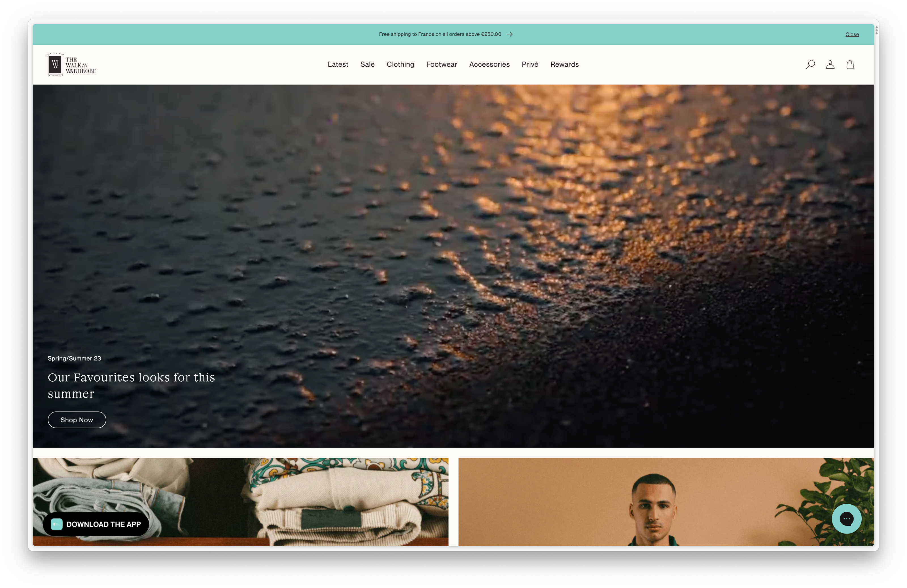Click the three-dot menu at window edge
The width and height of the screenshot is (907, 588).
click(876, 31)
